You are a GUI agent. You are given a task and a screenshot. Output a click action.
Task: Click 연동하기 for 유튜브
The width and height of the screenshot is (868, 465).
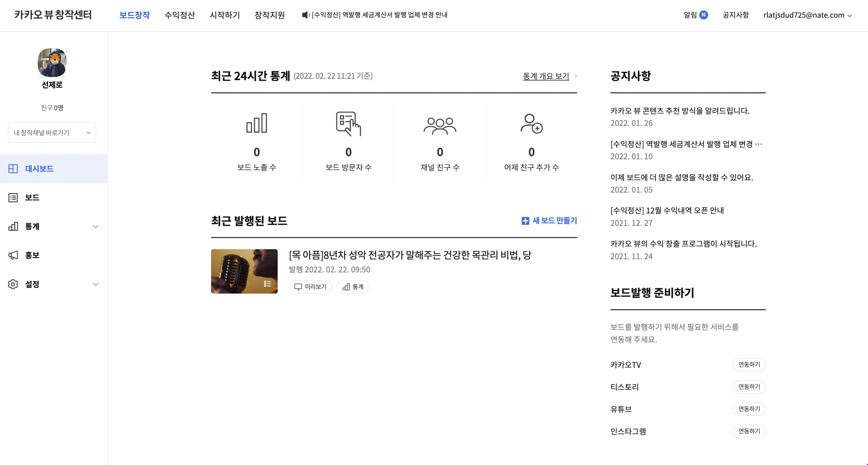pos(749,409)
